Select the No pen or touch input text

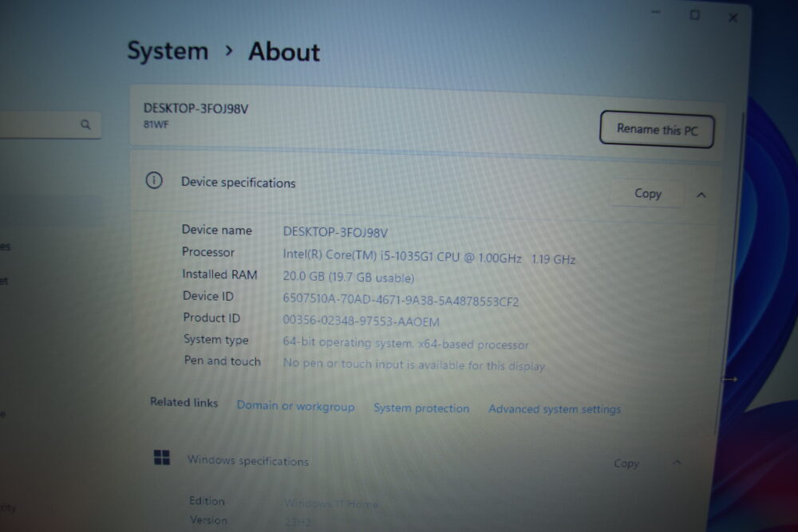coord(413,365)
